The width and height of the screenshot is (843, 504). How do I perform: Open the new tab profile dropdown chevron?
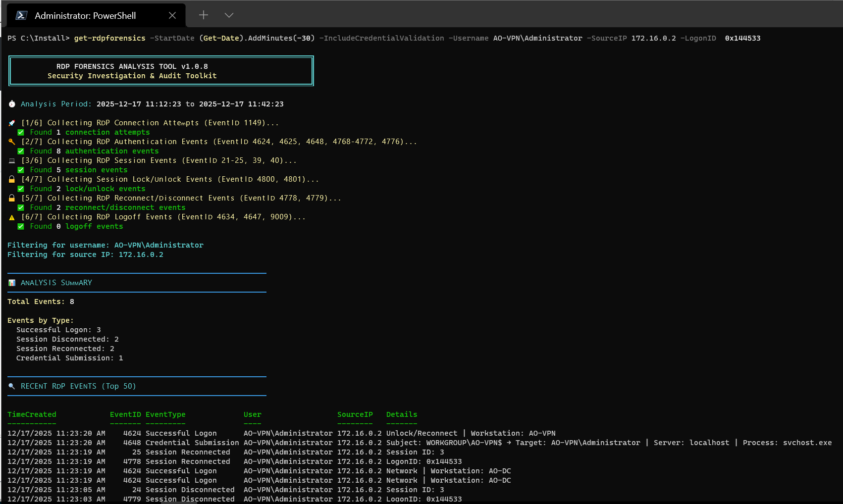(229, 15)
